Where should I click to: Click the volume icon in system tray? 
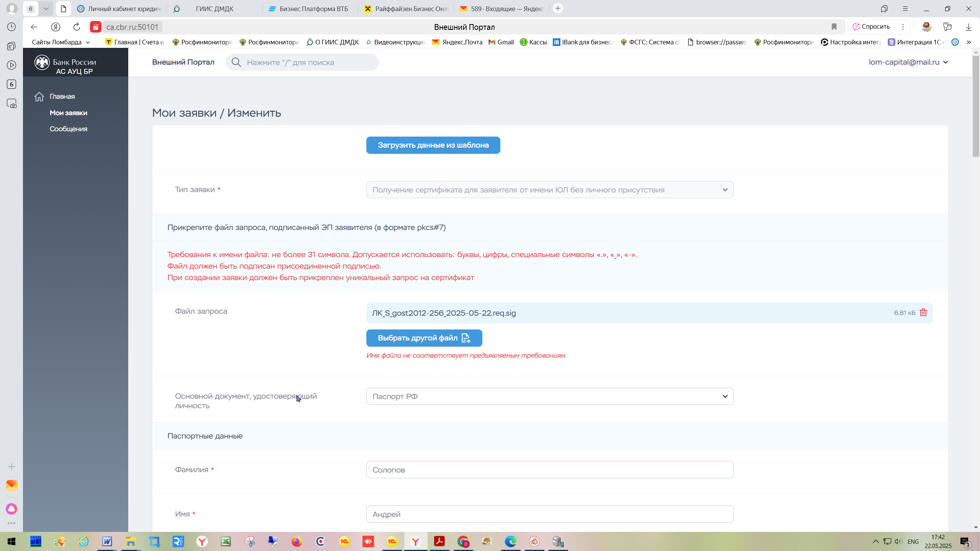click(x=898, y=541)
